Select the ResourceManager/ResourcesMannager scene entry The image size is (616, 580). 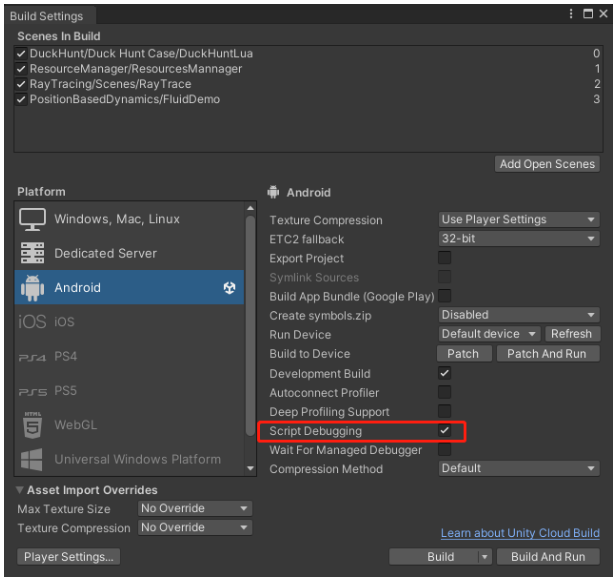pyautogui.click(x=308, y=69)
